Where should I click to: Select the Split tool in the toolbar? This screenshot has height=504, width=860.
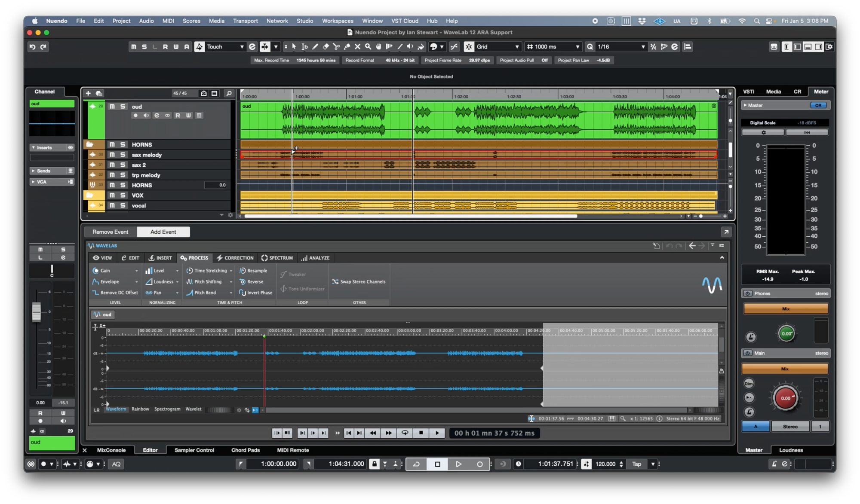coord(336,46)
